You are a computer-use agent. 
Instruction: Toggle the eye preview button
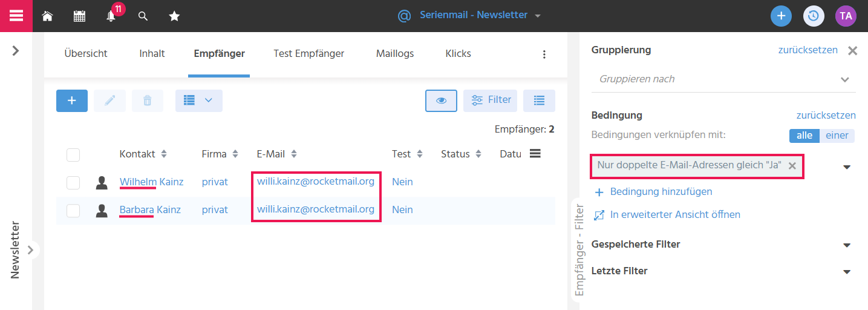(441, 101)
